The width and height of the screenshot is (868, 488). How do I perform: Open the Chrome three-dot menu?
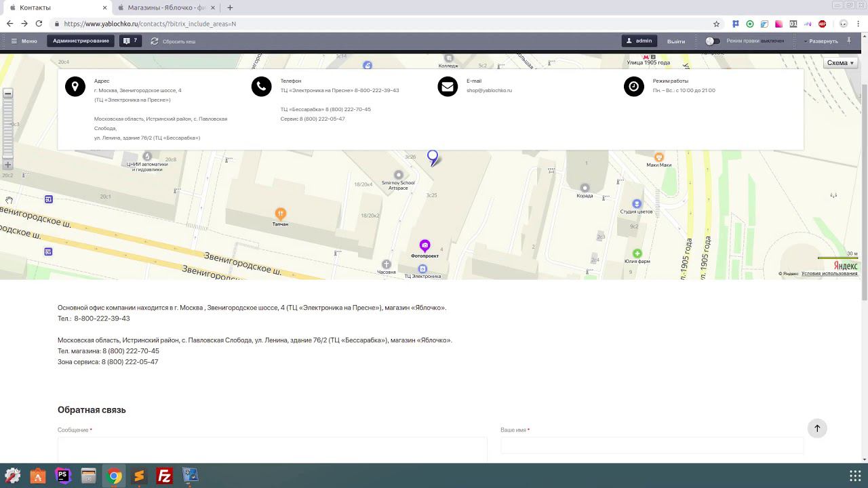[859, 24]
